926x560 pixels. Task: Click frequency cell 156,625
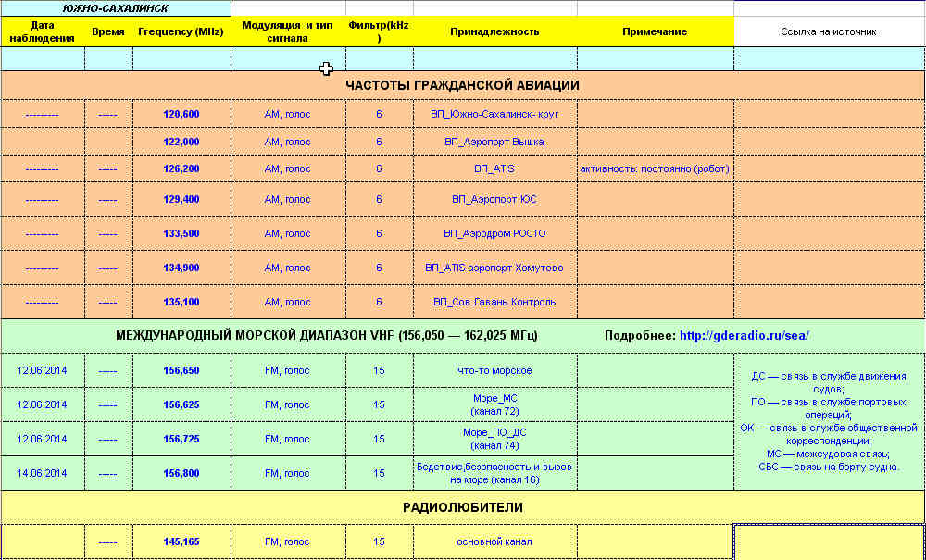[181, 404]
